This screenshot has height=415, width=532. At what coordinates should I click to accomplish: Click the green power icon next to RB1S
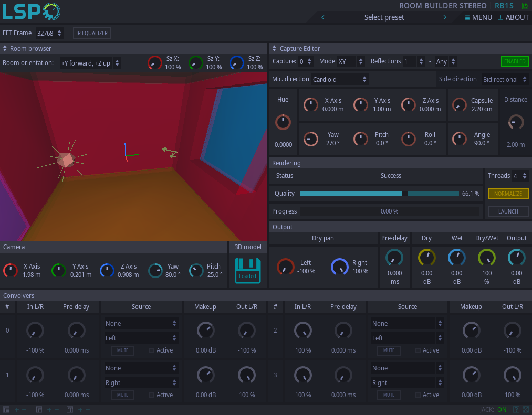coord(525,6)
